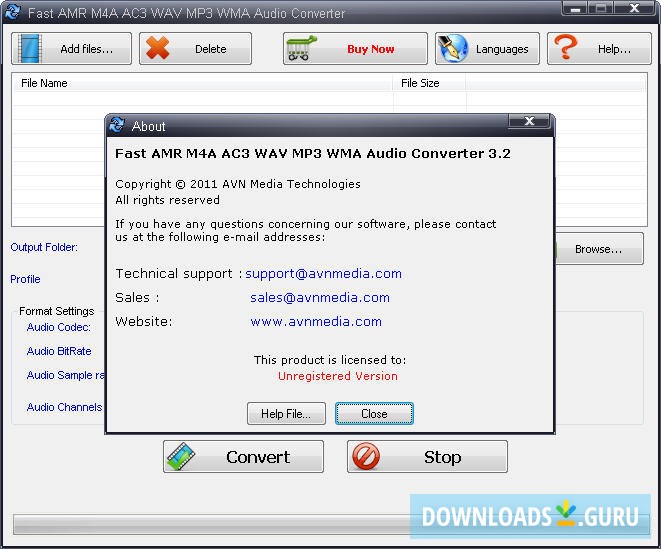Image resolution: width=661 pixels, height=549 pixels.
Task: Click the Format Settings group label
Action: tap(56, 311)
